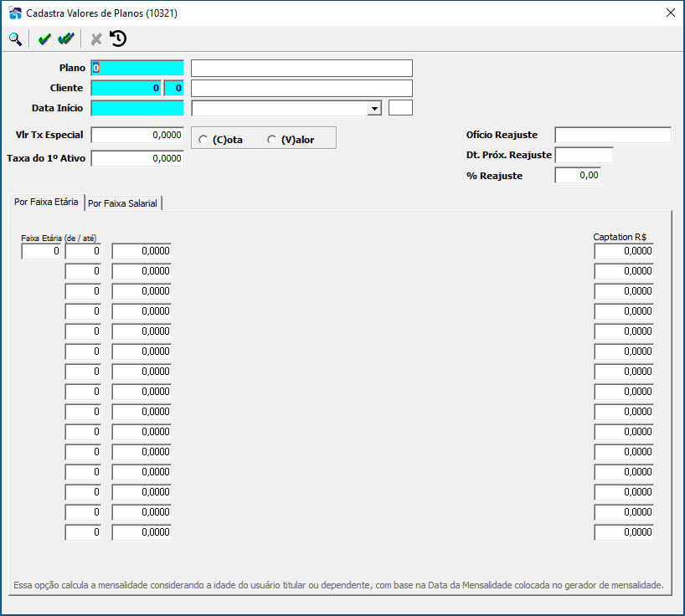Screen dimensions: 685x616
Task: Click the search magnifier toolbar icon
Action: tap(15, 39)
